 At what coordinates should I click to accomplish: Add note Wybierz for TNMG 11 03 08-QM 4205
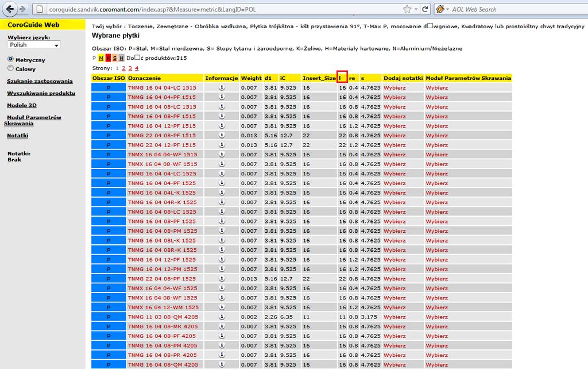tap(394, 317)
